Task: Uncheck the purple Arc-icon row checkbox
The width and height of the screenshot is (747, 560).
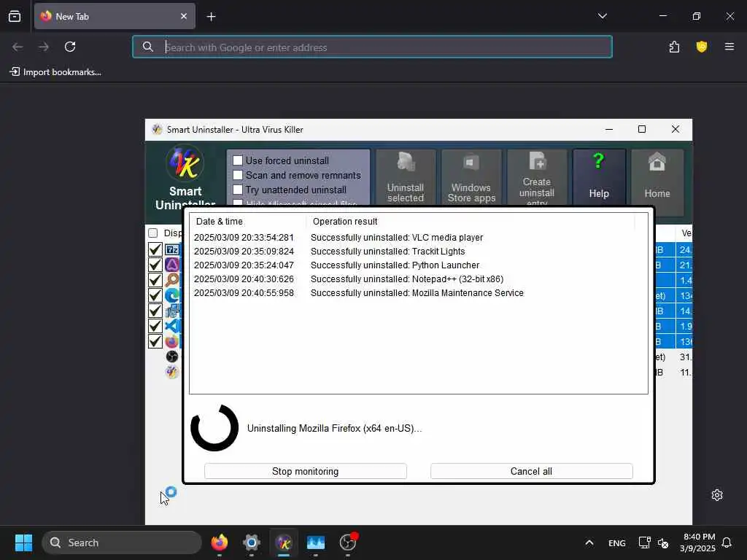Action: point(155,264)
